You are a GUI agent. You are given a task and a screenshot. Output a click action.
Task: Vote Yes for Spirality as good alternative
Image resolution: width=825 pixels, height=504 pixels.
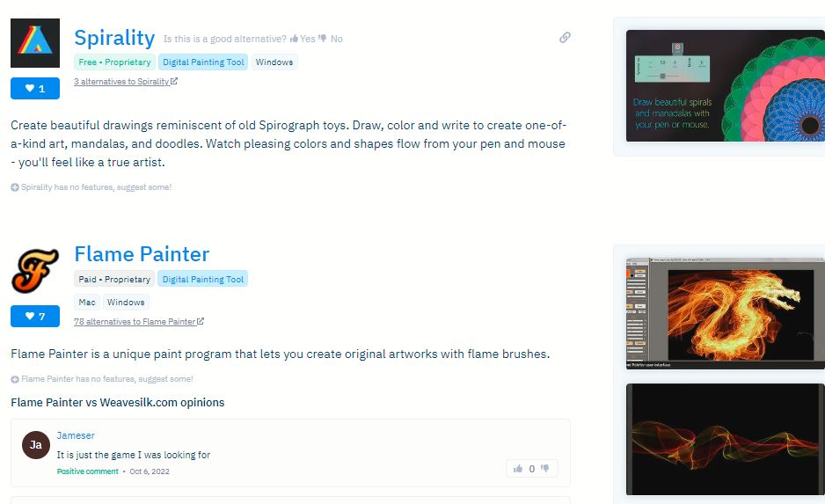click(302, 39)
